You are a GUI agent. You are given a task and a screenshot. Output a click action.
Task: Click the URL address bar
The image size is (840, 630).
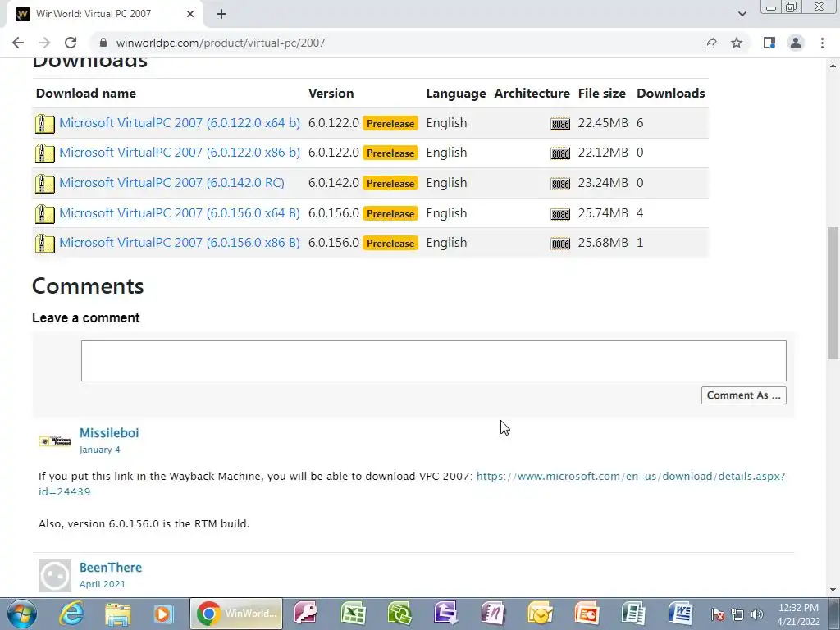(396, 43)
